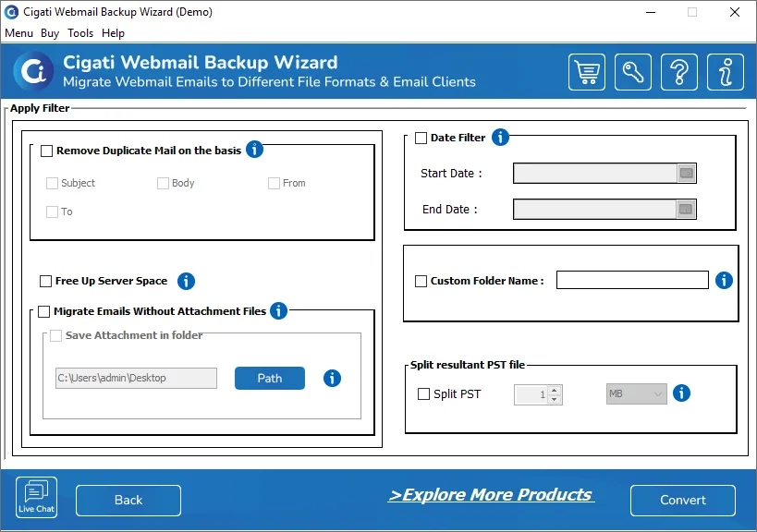Open the Menu menu
This screenshot has height=532, width=757.
click(x=18, y=33)
